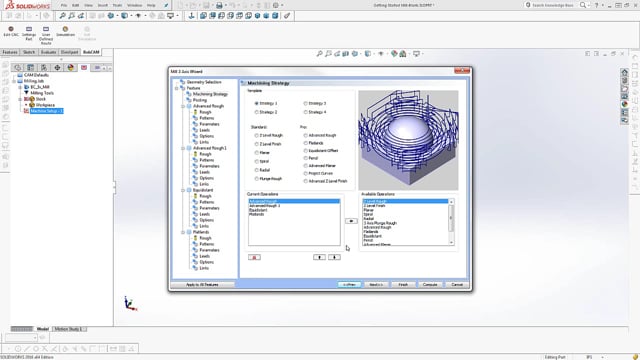Move selected operation down with arrow button
This screenshot has width=640, height=360.
pyautogui.click(x=334, y=257)
